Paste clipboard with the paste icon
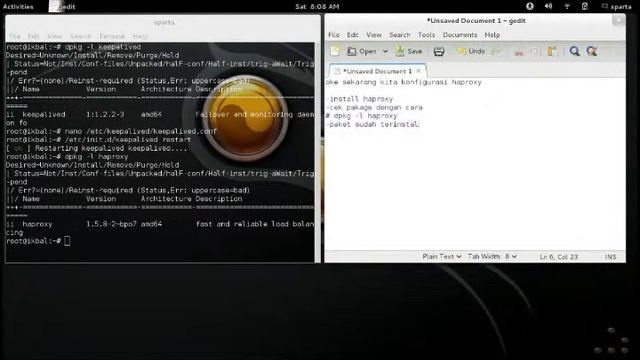The image size is (640, 360). (552, 51)
